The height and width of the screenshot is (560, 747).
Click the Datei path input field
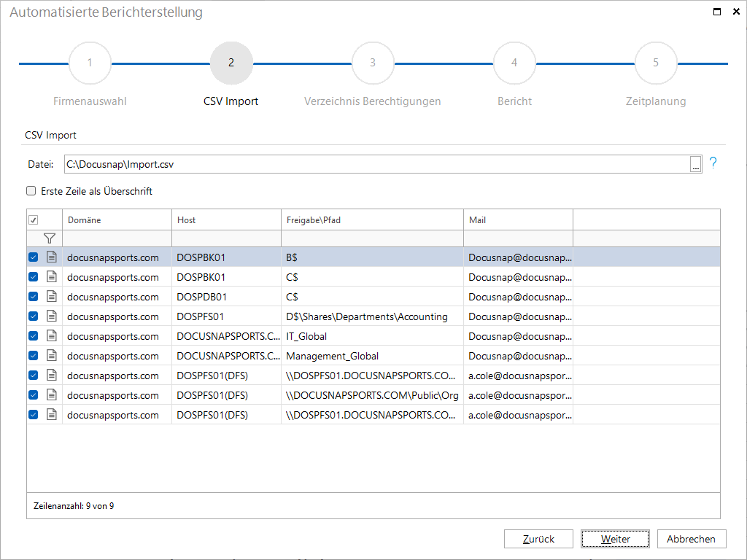point(377,164)
